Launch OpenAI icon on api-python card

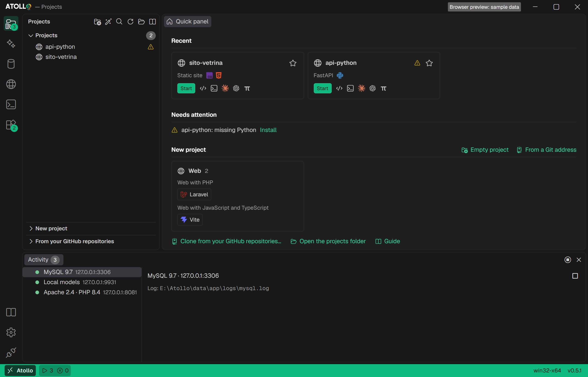pos(373,88)
